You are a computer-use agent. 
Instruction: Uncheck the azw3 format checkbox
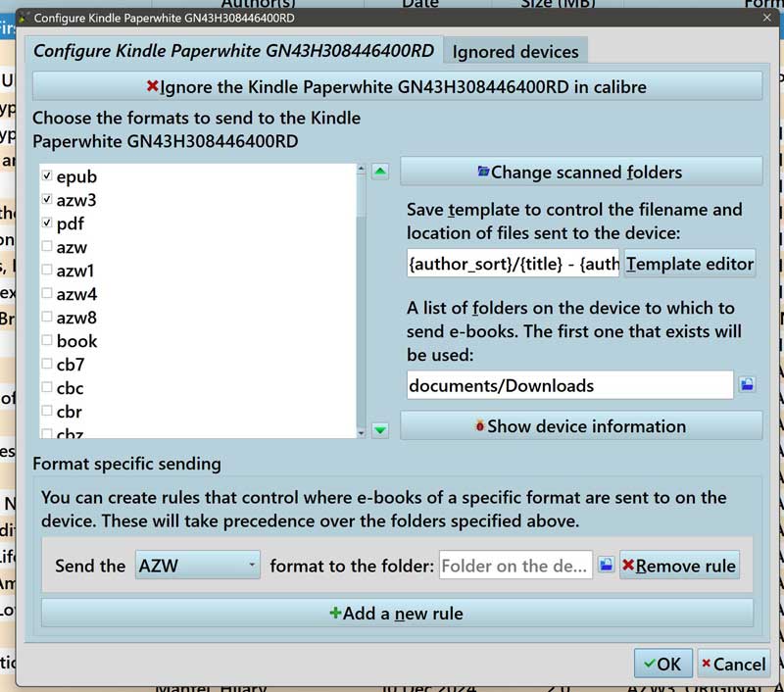pyautogui.click(x=47, y=199)
